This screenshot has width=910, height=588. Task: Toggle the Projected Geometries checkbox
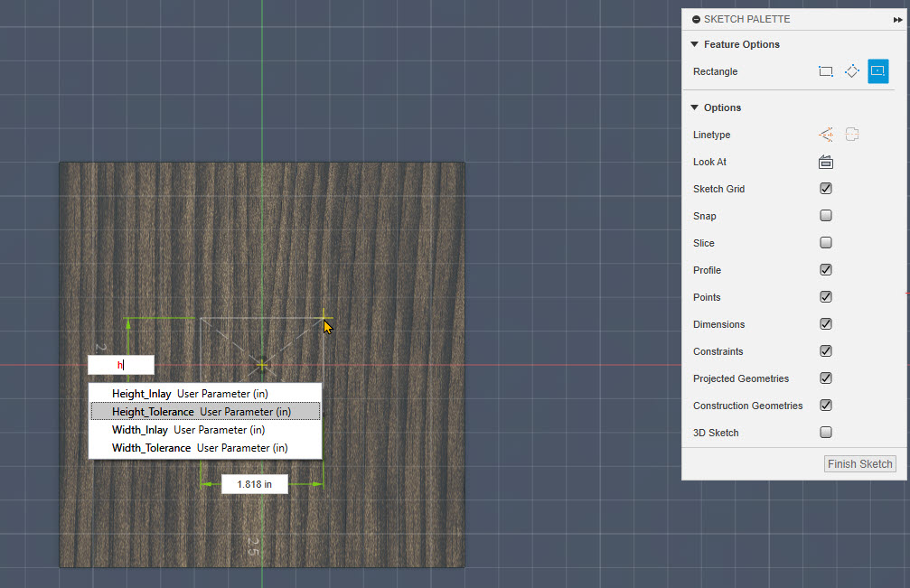coord(826,378)
